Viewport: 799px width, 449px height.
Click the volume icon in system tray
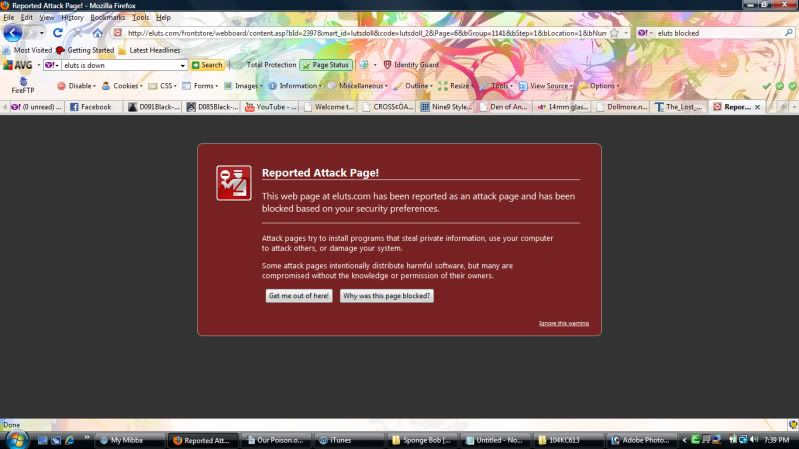point(754,439)
